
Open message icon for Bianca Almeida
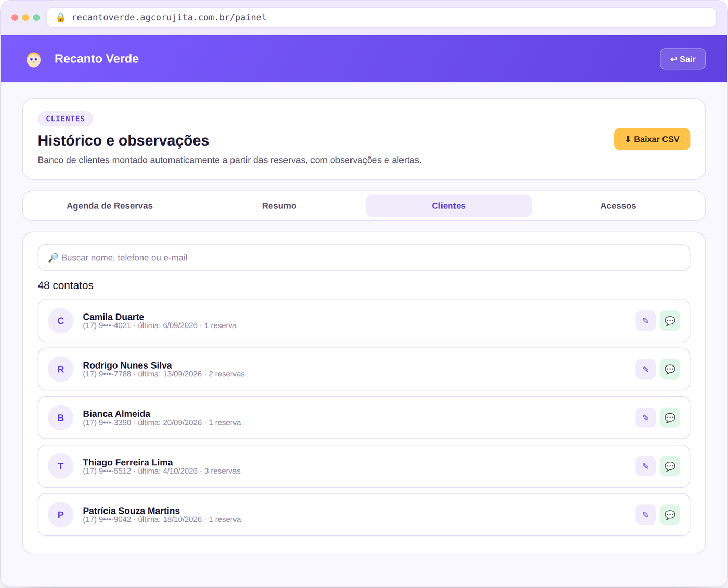click(670, 417)
